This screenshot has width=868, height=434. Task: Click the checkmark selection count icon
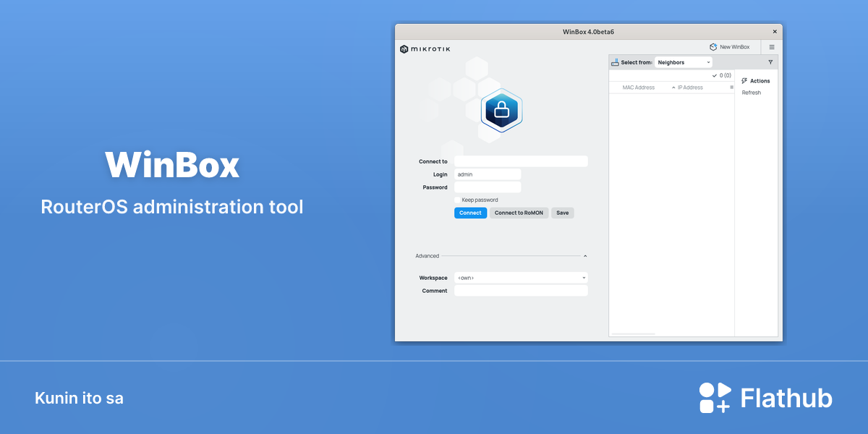pyautogui.click(x=715, y=75)
